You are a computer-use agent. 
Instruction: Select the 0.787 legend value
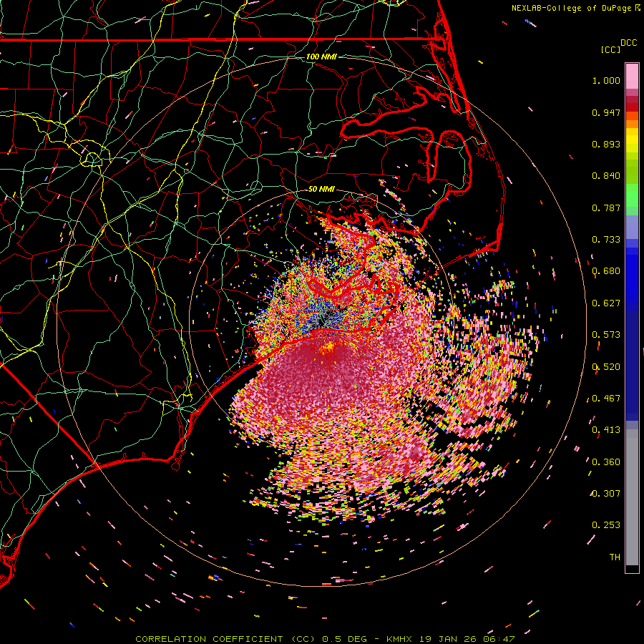pyautogui.click(x=606, y=208)
